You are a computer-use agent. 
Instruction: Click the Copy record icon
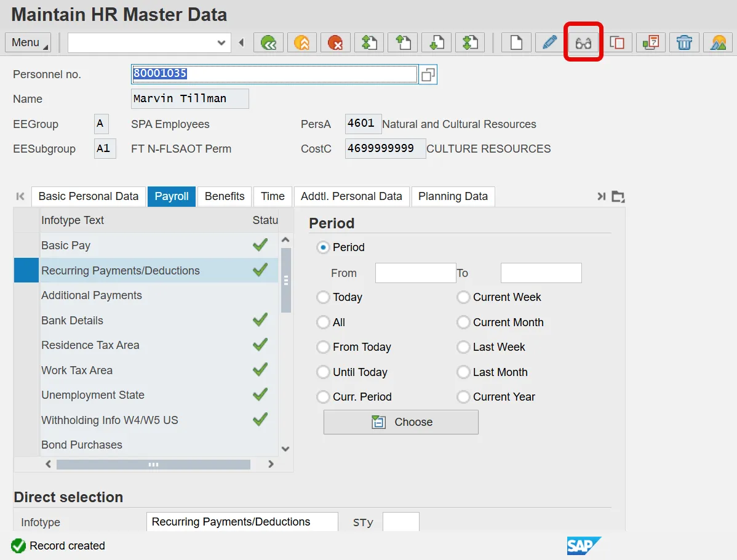(616, 42)
